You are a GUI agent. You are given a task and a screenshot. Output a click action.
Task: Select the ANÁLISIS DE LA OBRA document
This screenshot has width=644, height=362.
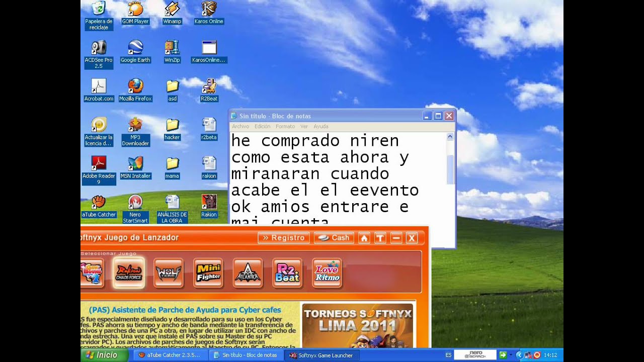click(172, 209)
